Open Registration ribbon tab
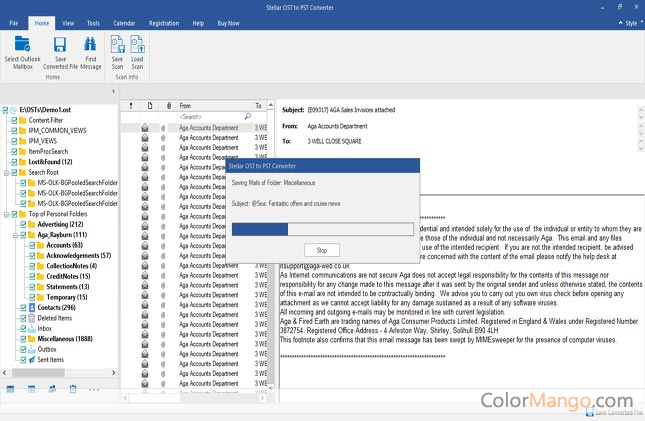This screenshot has width=645, height=421. (164, 23)
